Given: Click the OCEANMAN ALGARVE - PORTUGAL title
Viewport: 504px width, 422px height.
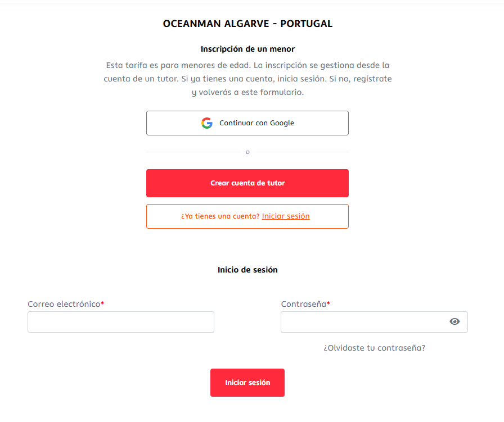Looking at the screenshot, I should [247, 24].
